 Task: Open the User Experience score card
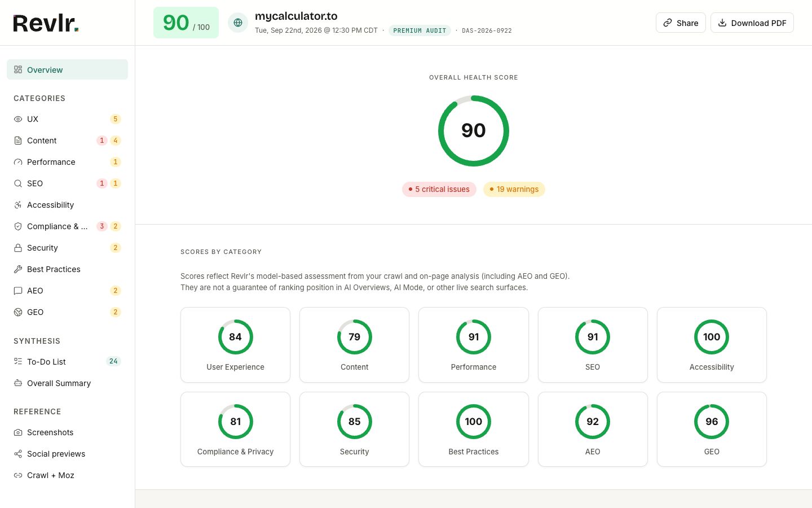coord(235,345)
